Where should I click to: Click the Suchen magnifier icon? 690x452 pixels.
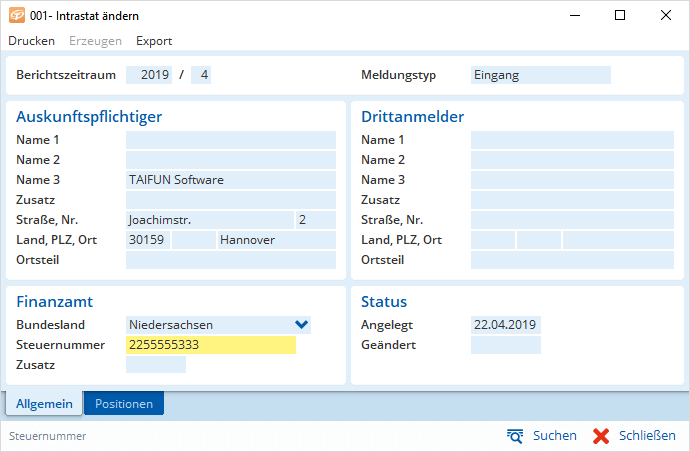[x=516, y=436]
